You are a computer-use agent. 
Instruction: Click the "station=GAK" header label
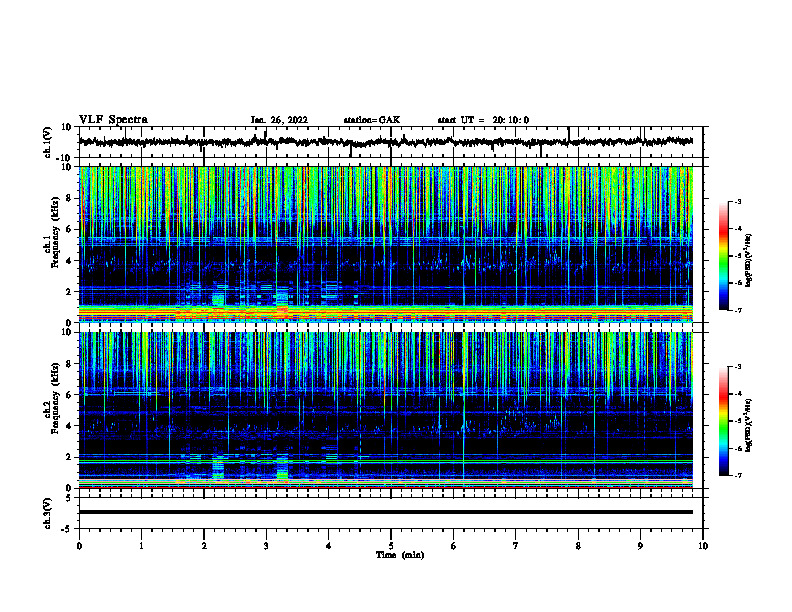[372, 120]
